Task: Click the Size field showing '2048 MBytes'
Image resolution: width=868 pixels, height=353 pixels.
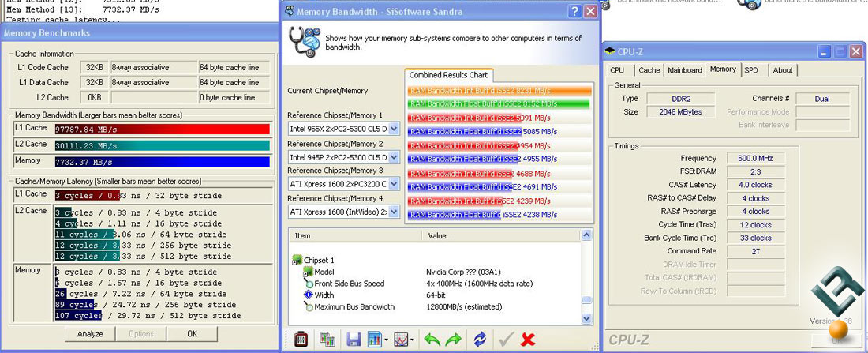Action: coord(682,112)
